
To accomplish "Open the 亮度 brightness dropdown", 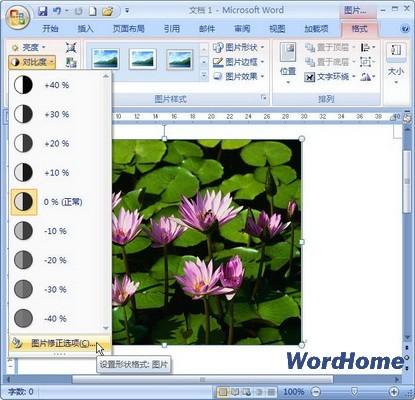I will pyautogui.click(x=29, y=48).
